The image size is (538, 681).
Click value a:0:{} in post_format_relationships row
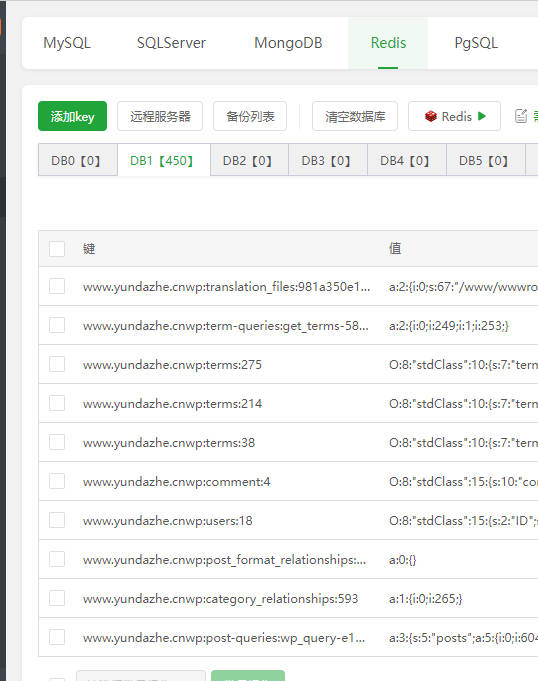pyautogui.click(x=403, y=560)
